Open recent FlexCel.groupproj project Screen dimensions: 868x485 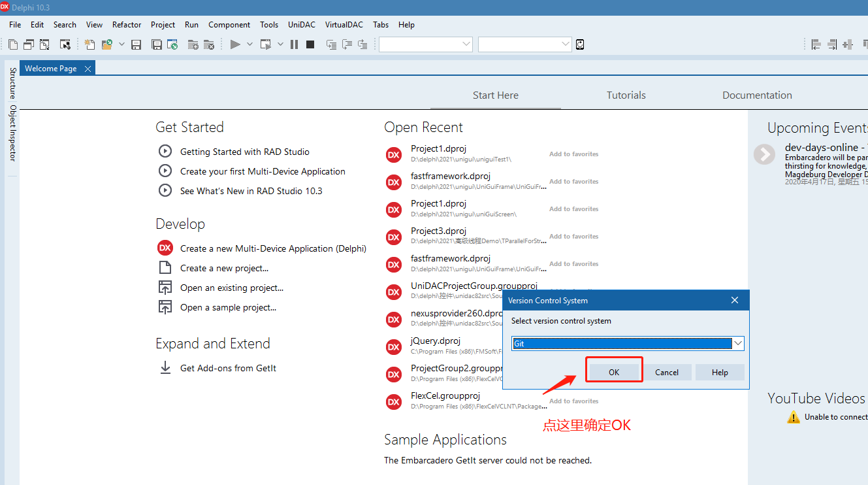click(x=445, y=395)
